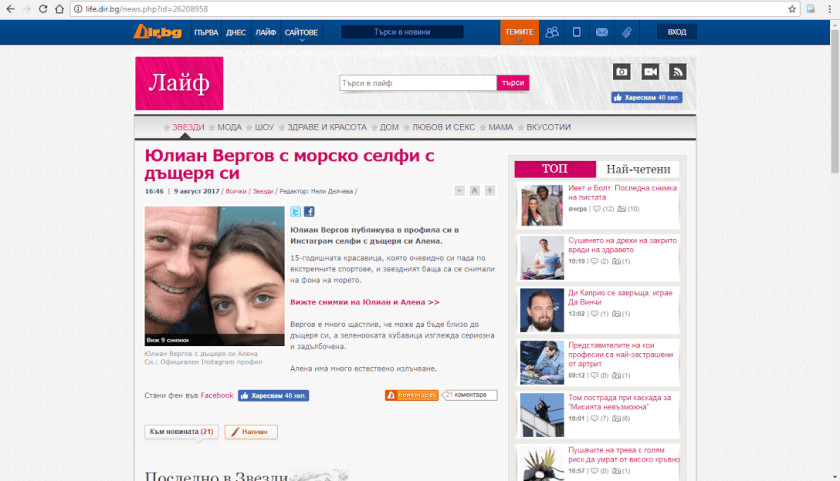Click the pink търси search button

tap(513, 83)
